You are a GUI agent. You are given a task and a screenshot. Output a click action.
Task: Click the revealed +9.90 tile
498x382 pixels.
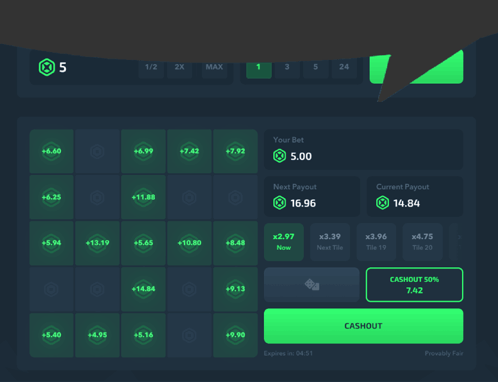(x=235, y=335)
